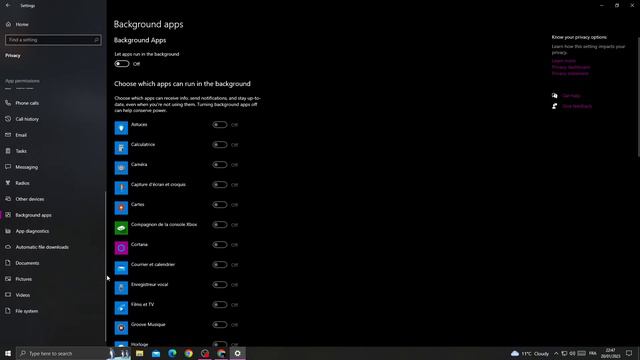Click the Cortana app icon

click(121, 248)
